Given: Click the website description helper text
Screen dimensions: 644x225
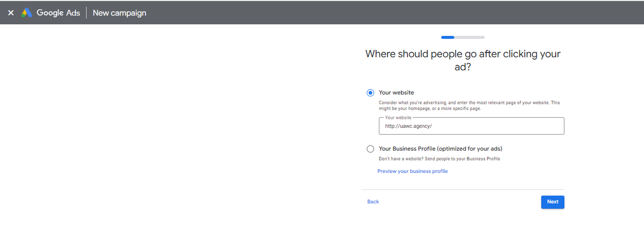Looking at the screenshot, I should (x=469, y=106).
